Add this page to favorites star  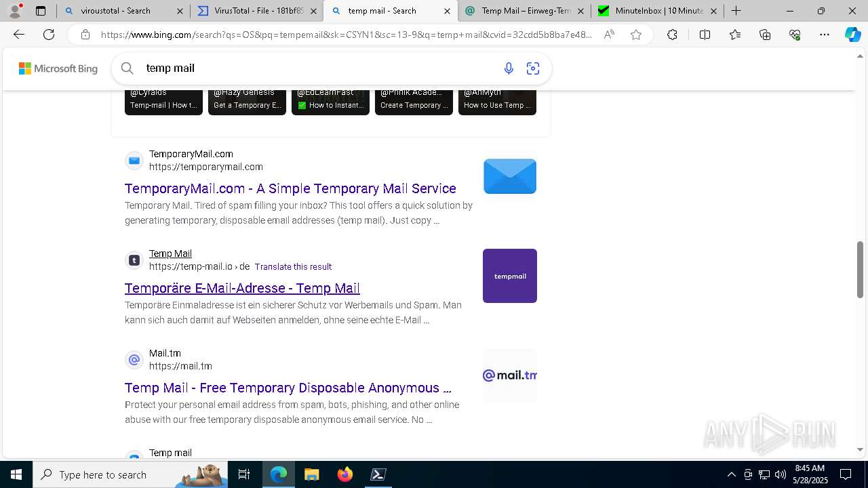click(x=636, y=35)
